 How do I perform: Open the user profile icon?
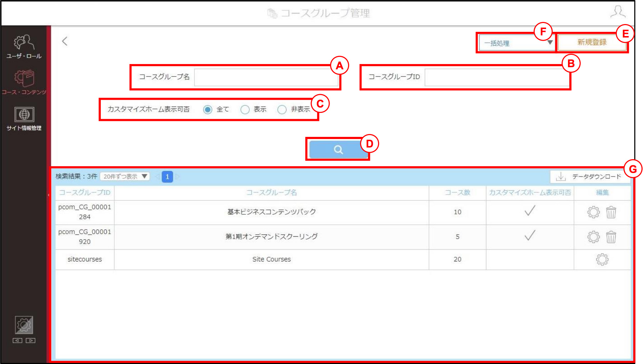click(x=618, y=12)
